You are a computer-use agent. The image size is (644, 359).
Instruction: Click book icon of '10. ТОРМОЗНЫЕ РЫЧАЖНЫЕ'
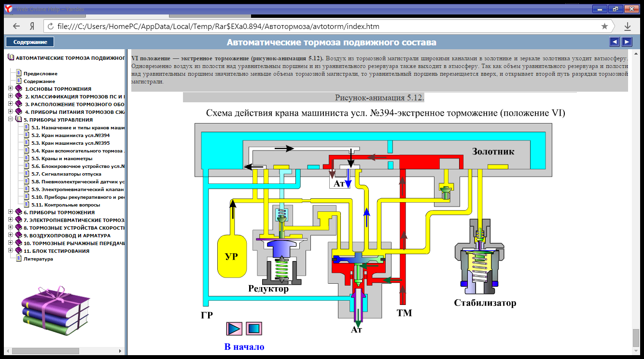[19, 243]
